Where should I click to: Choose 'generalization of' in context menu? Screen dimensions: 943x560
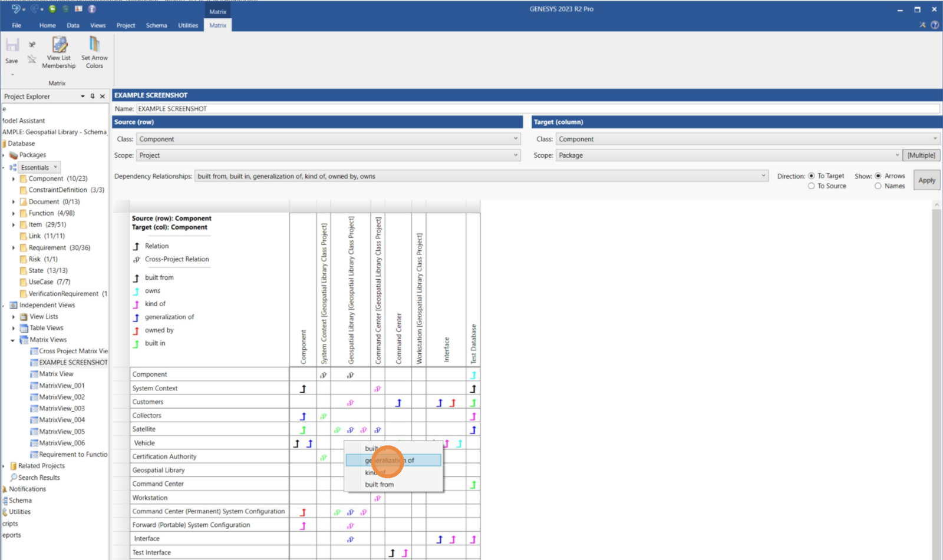click(393, 460)
